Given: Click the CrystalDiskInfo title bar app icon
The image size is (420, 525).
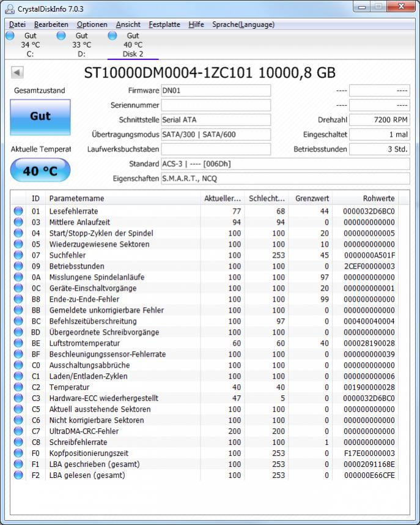Looking at the screenshot, I should click(x=10, y=9).
